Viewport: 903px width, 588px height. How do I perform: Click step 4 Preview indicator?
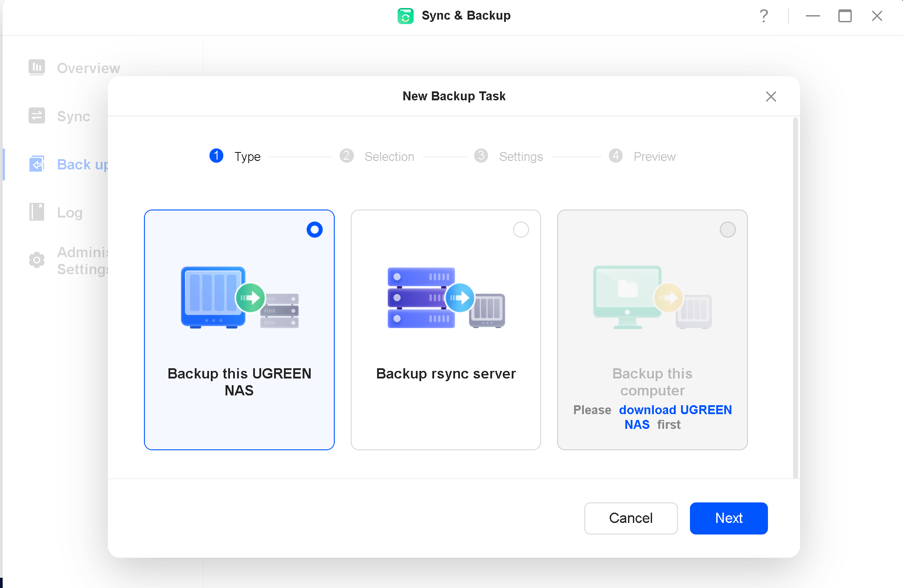(616, 156)
